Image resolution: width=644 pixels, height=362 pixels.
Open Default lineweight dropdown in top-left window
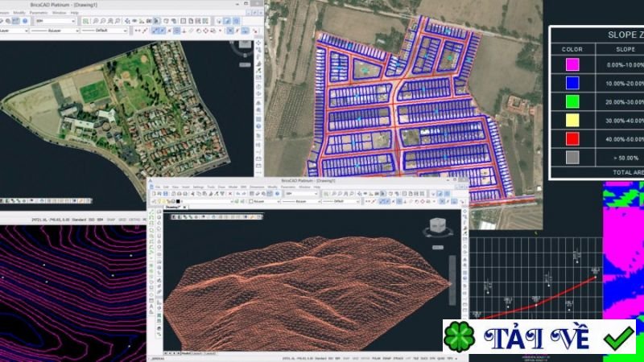point(104,31)
